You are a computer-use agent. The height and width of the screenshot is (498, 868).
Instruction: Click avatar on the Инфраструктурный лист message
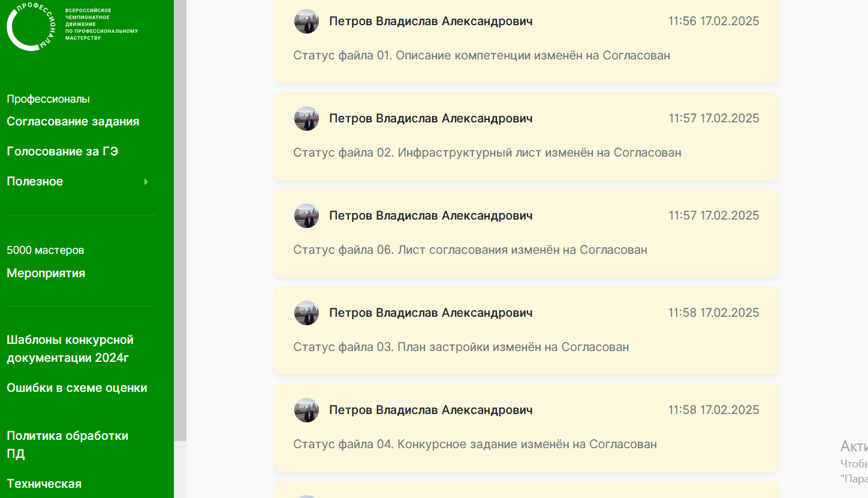306,118
